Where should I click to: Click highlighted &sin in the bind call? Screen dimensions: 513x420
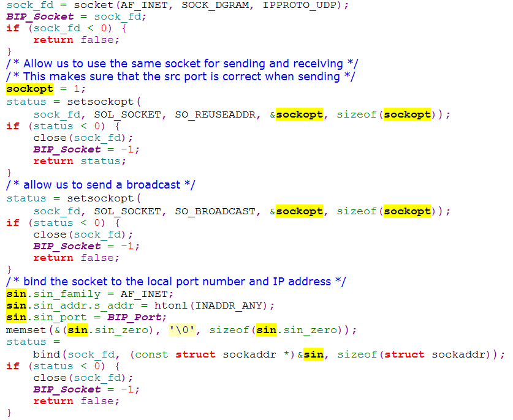coord(311,354)
